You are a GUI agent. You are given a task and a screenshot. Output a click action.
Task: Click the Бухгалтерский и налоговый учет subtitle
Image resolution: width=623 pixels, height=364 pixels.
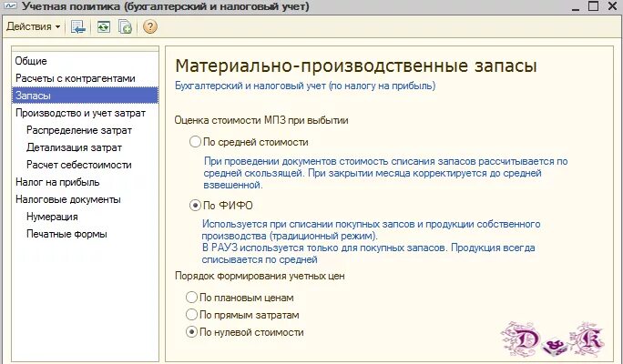[305, 86]
